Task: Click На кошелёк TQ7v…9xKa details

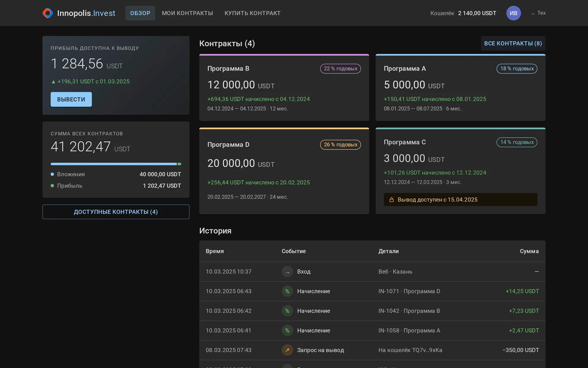Action: (x=410, y=350)
